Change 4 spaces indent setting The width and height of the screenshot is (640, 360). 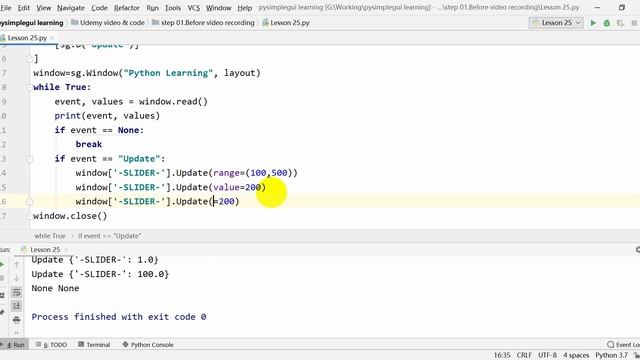click(x=576, y=355)
